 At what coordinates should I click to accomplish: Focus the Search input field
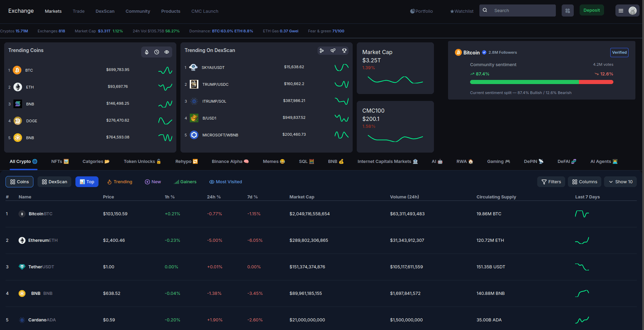pos(518,11)
